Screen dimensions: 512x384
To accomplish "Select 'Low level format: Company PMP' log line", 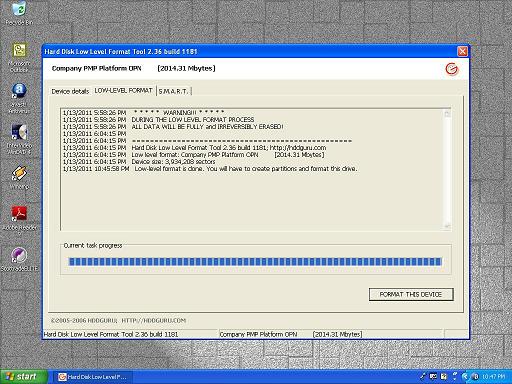I will click(193, 155).
